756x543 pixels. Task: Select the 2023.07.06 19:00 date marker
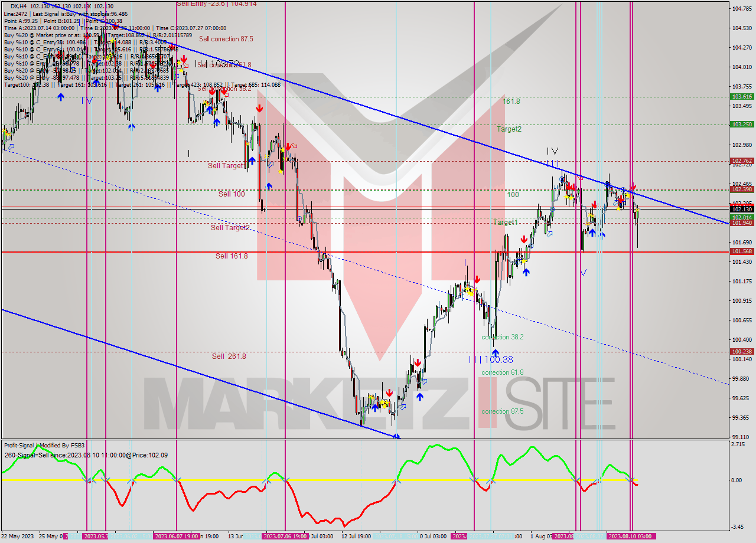pos(285,536)
